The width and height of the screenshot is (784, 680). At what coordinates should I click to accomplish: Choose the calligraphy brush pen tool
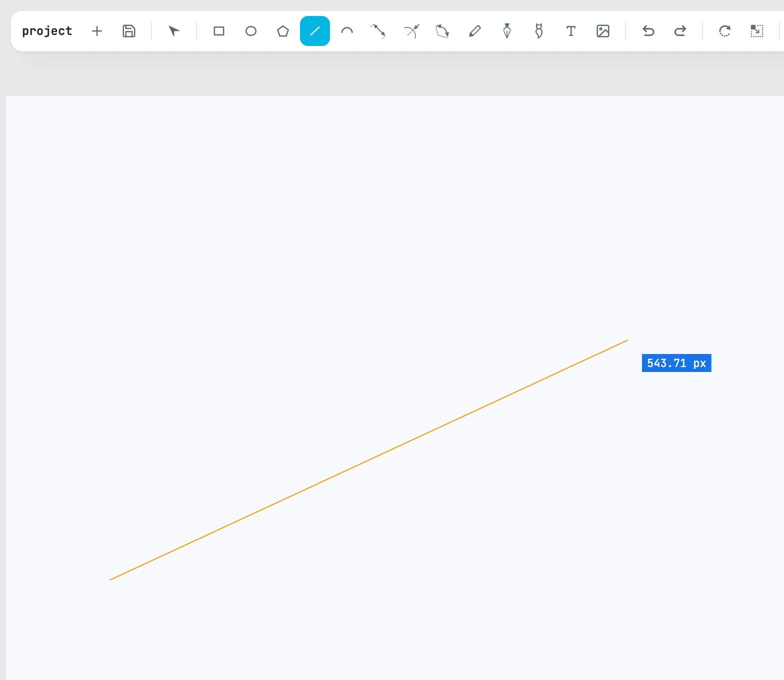click(x=539, y=31)
